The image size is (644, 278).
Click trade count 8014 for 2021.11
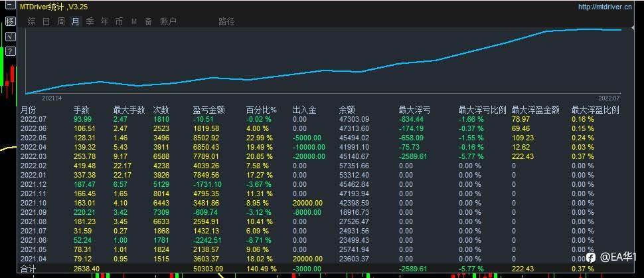click(x=161, y=194)
